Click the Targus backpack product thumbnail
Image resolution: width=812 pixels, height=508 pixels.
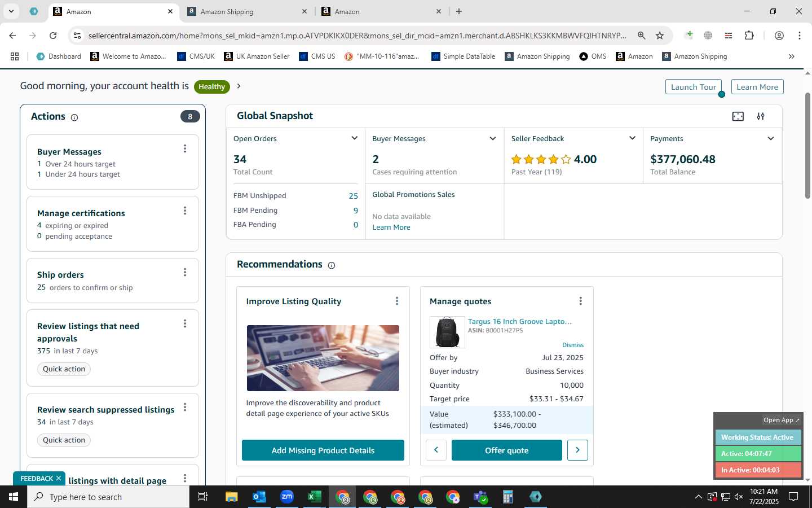pyautogui.click(x=447, y=332)
